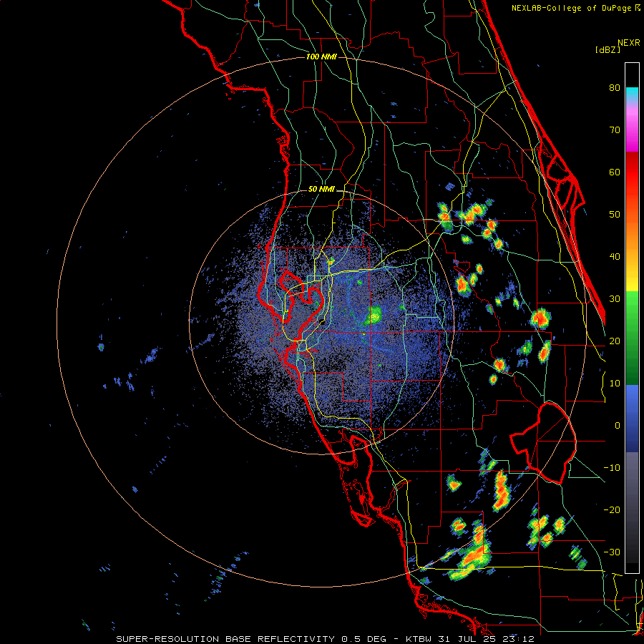This screenshot has height=644, width=644.
Task: Click the [dBZ] unit label
Action: point(608,49)
